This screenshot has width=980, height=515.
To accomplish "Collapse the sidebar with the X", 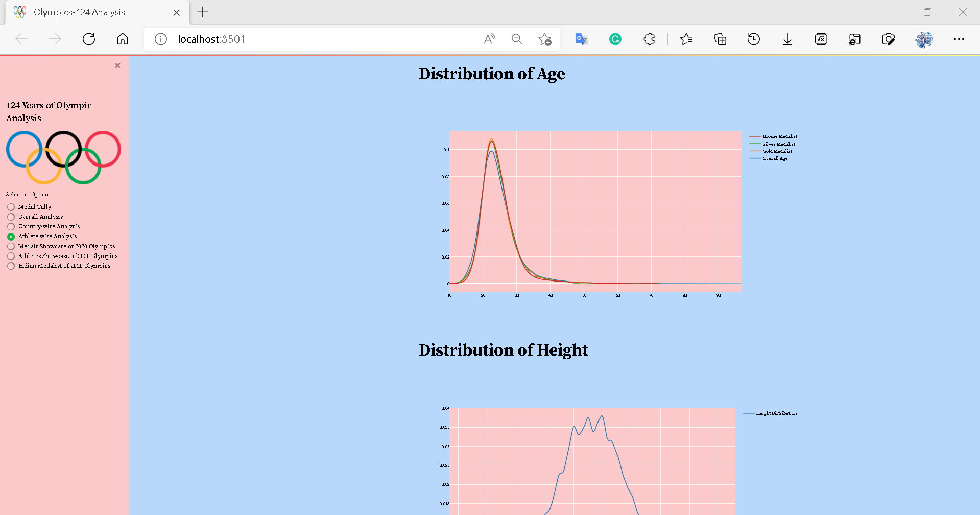I will tap(117, 65).
